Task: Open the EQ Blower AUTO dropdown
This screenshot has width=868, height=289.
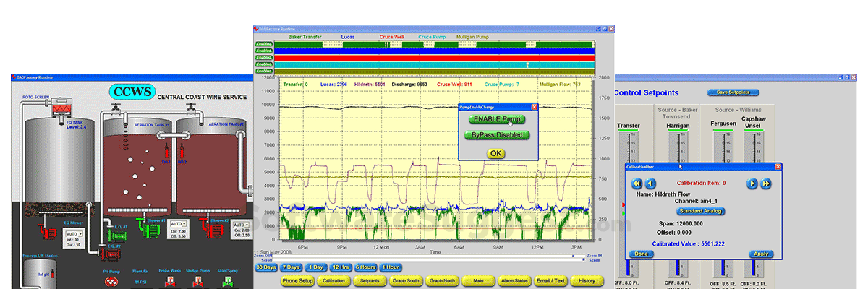Action: (x=75, y=234)
